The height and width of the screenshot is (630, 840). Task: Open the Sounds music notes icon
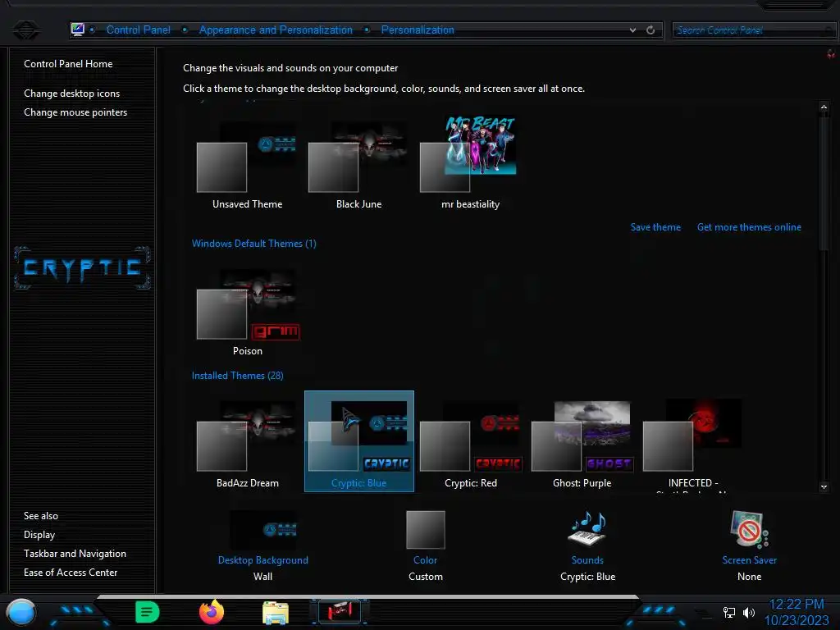click(x=587, y=529)
